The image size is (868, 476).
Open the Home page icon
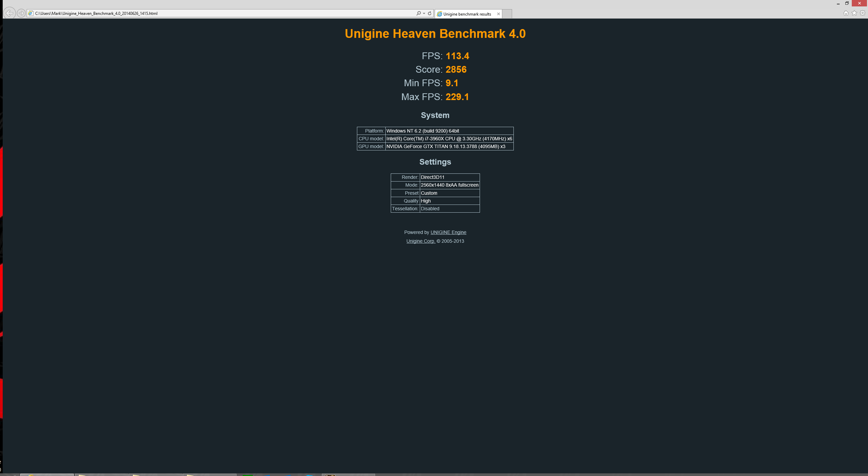point(846,13)
